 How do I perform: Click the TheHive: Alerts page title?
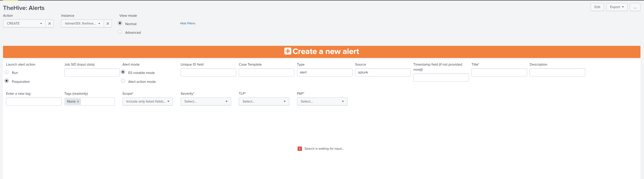coord(24,8)
